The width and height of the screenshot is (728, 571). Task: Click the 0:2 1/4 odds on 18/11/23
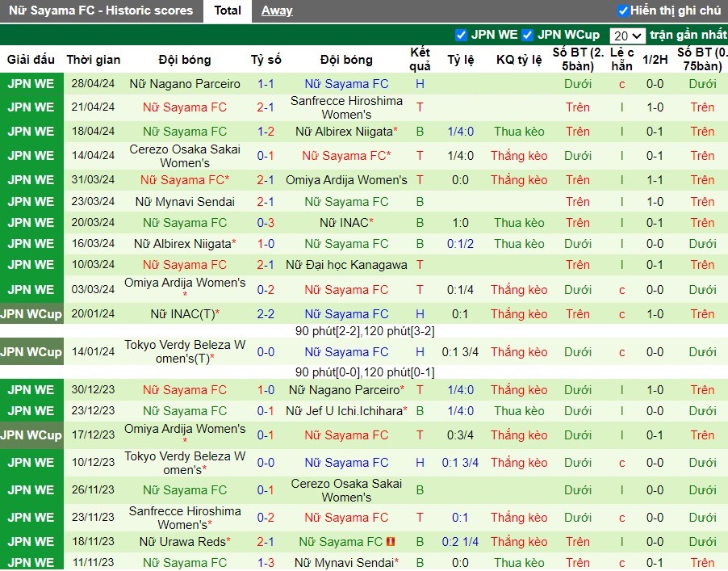click(x=460, y=542)
